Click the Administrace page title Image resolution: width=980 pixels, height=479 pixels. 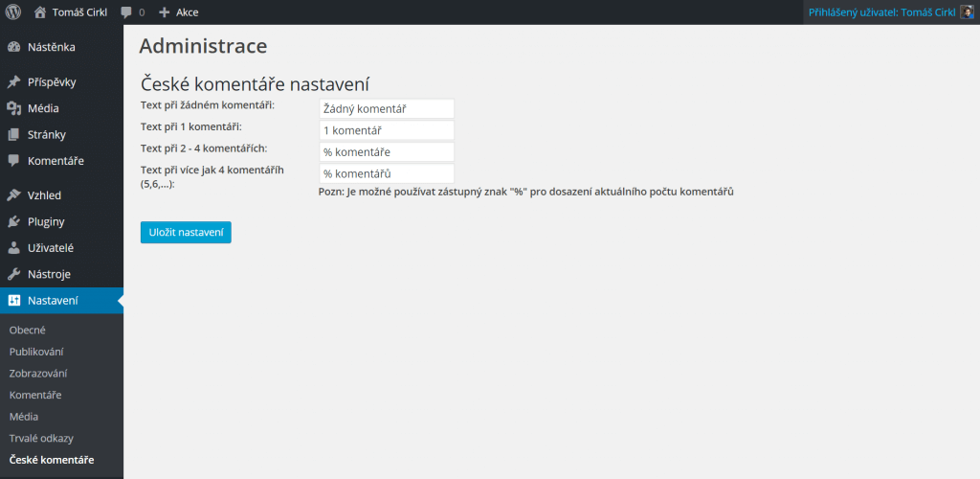[203, 46]
